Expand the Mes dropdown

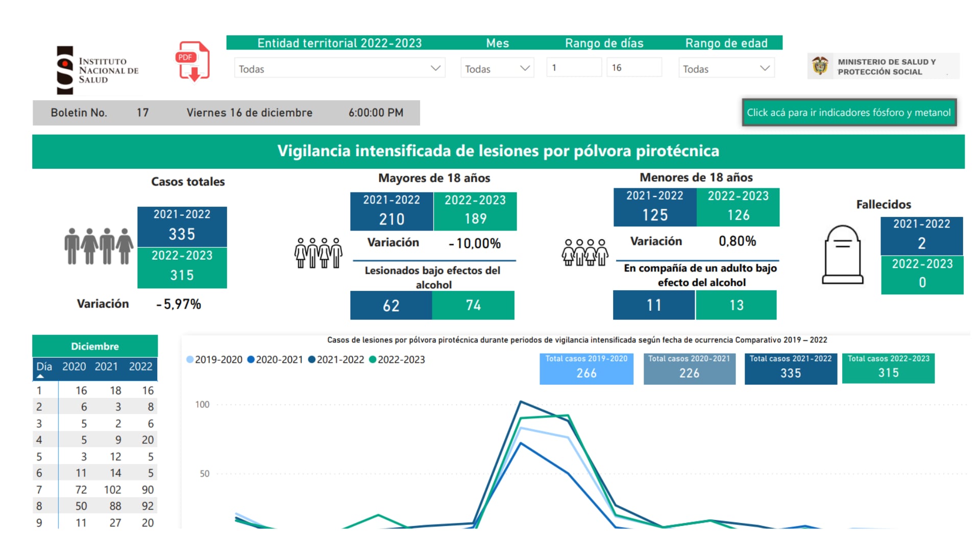pyautogui.click(x=497, y=68)
